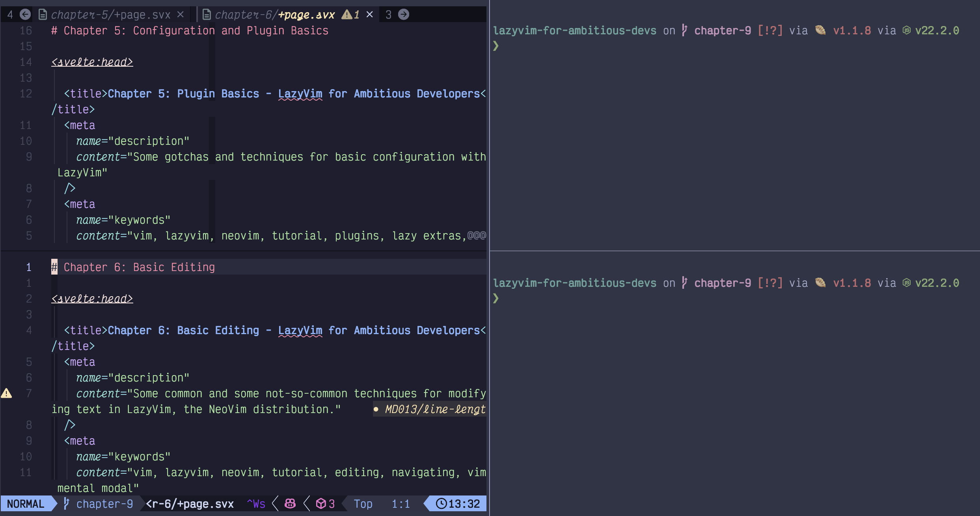Click name="keywords" in chapter-5 pane
The image size is (980, 516).
tap(123, 220)
